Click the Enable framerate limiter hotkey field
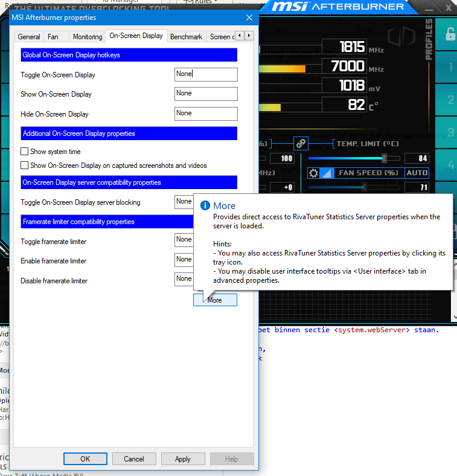Screen dimensions: 457x476 [x=184, y=260]
